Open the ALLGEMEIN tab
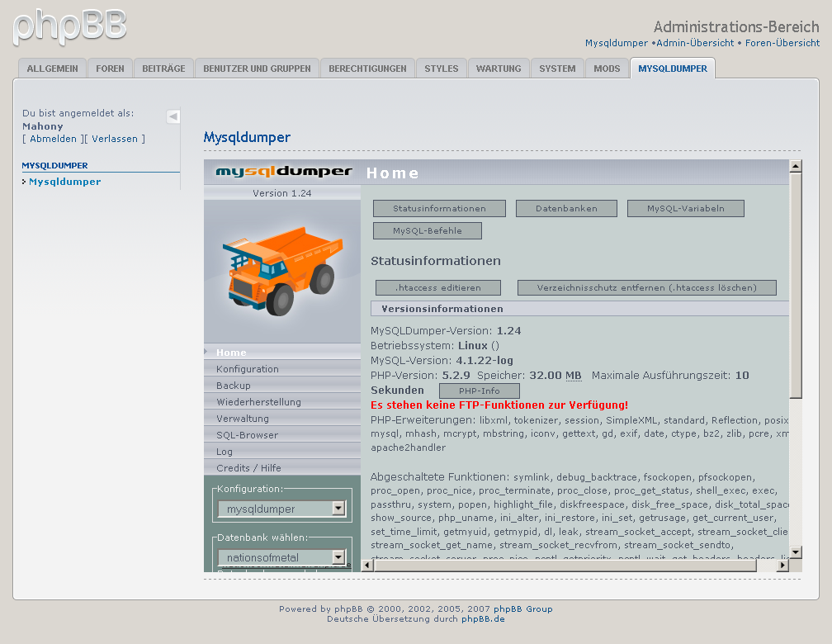The image size is (832, 644). tap(52, 69)
